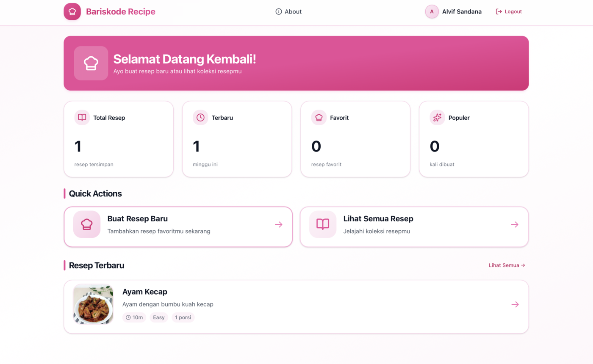Click the arrow on Buat Resep Baru card
Image resolution: width=593 pixels, height=364 pixels.
[279, 224]
